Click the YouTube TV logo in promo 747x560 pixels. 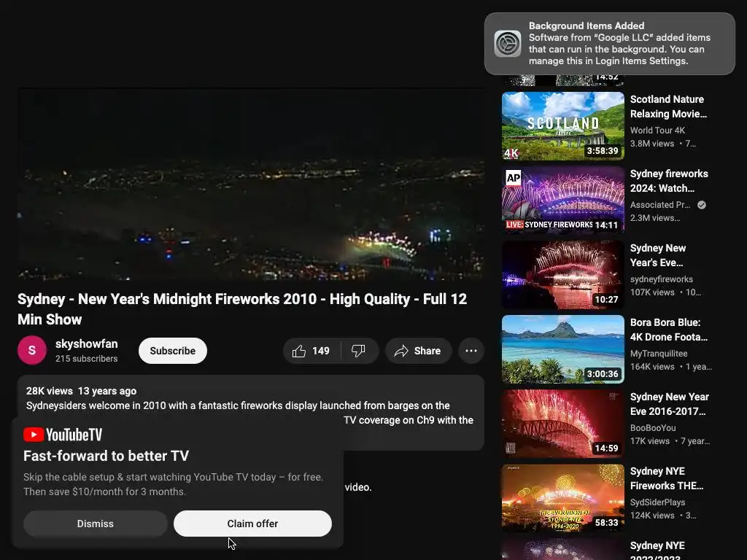pyautogui.click(x=63, y=435)
